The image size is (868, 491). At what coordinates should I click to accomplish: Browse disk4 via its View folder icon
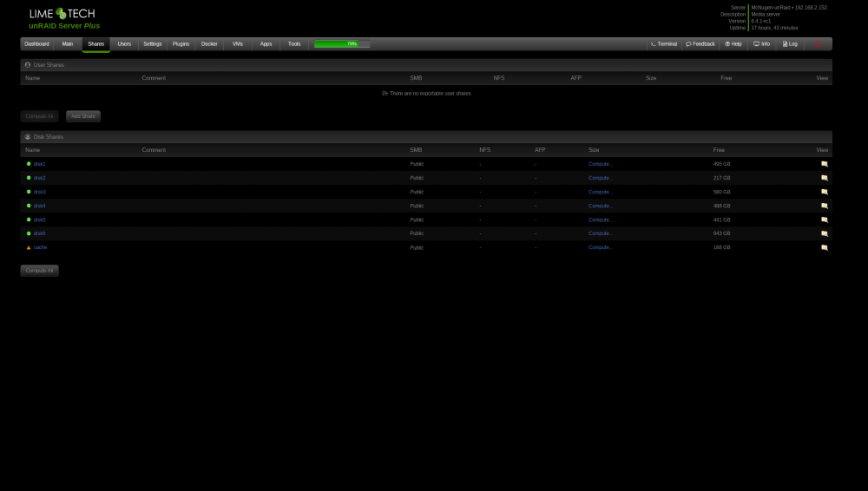click(825, 206)
